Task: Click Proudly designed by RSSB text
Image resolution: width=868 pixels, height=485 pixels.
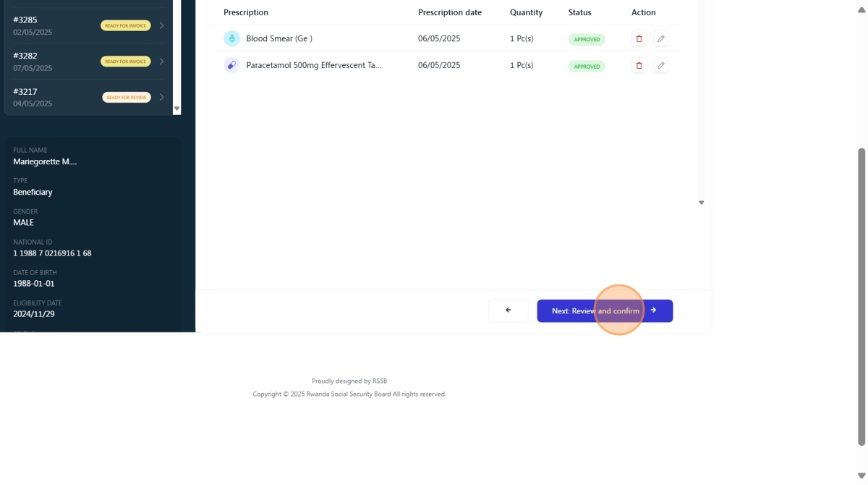Action: (x=349, y=381)
